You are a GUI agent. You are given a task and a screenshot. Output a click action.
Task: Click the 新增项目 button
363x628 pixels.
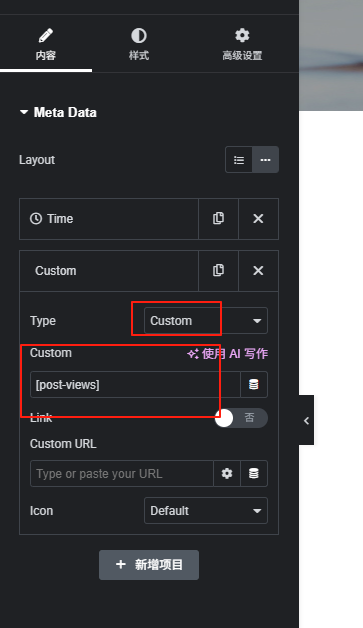(149, 565)
